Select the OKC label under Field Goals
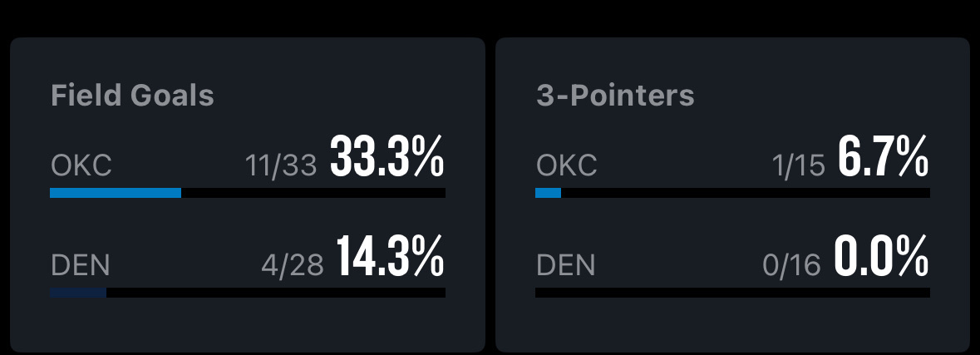 tap(81, 165)
